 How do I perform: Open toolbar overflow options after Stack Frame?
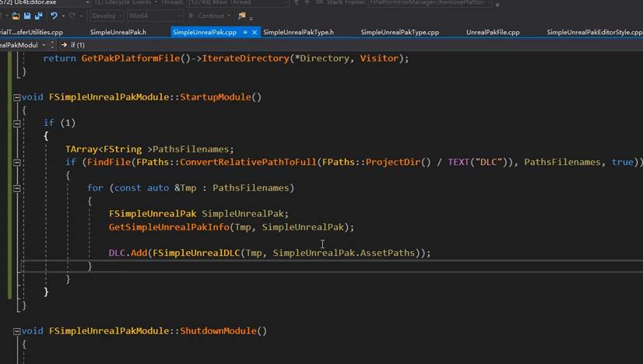coord(497,4)
